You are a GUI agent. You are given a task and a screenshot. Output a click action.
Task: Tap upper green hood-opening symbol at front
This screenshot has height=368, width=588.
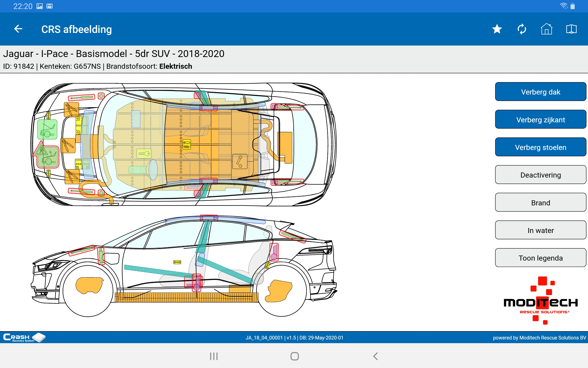tap(47, 129)
